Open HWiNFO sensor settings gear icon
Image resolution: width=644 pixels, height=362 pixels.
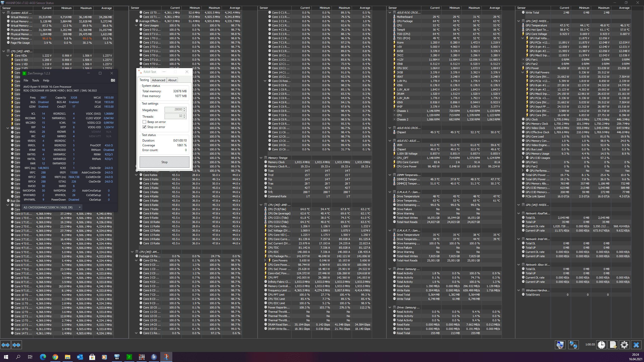(x=624, y=345)
